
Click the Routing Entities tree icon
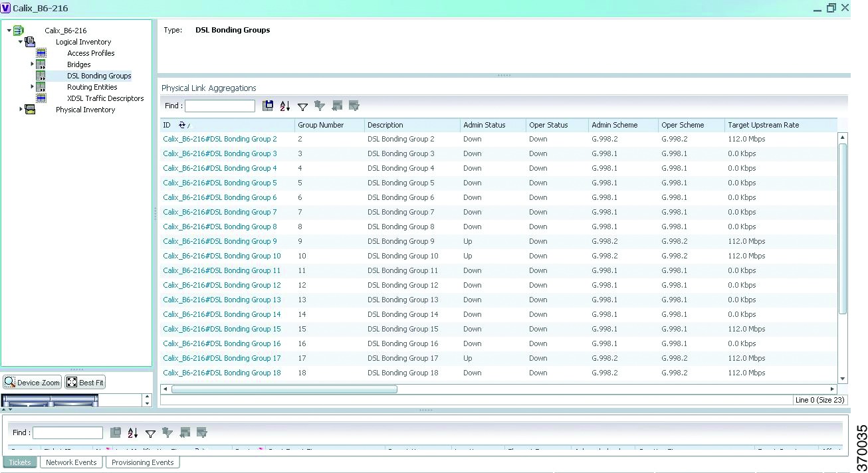[41, 87]
